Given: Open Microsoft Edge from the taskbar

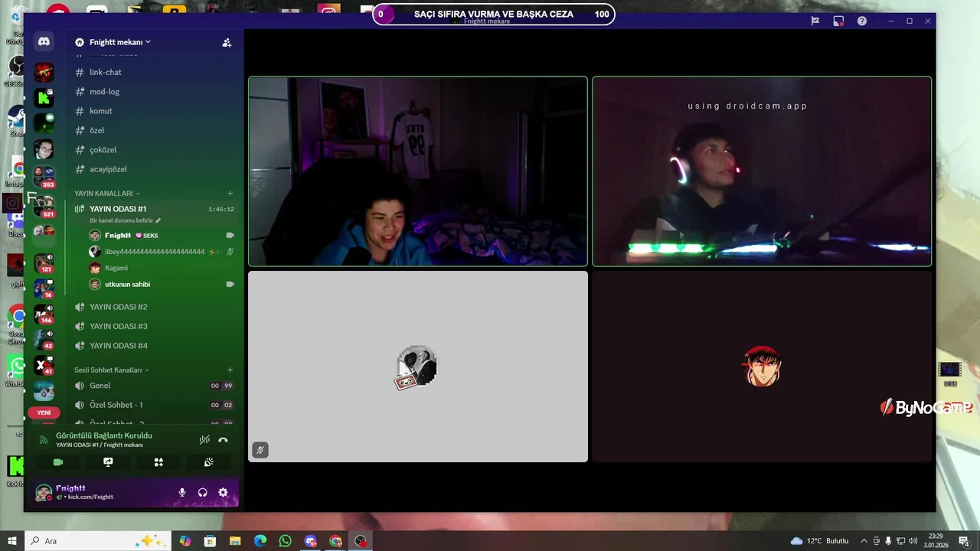Looking at the screenshot, I should [x=260, y=541].
